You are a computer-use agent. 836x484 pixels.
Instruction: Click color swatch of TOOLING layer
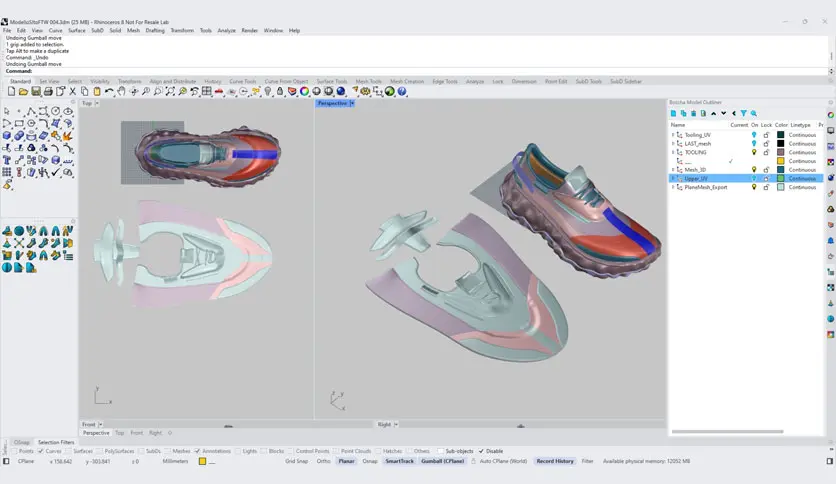pos(781,152)
